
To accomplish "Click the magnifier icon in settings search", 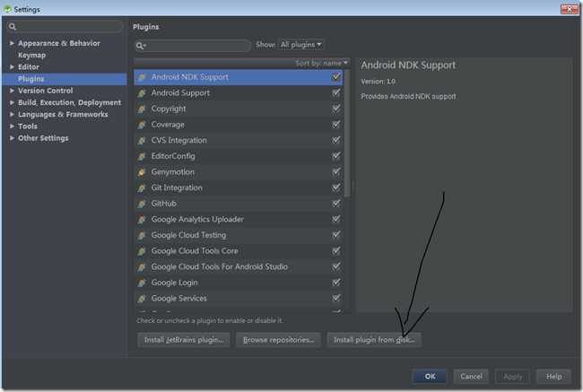I will coord(13,26).
